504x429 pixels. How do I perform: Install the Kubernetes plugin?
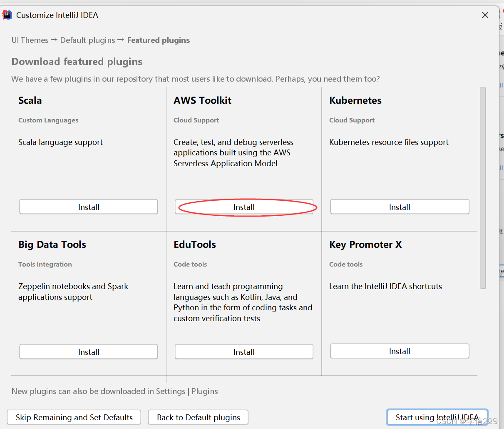400,207
